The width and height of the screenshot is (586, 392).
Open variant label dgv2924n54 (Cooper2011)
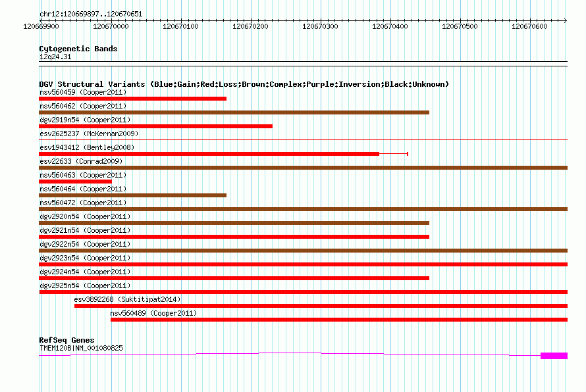tap(85, 272)
